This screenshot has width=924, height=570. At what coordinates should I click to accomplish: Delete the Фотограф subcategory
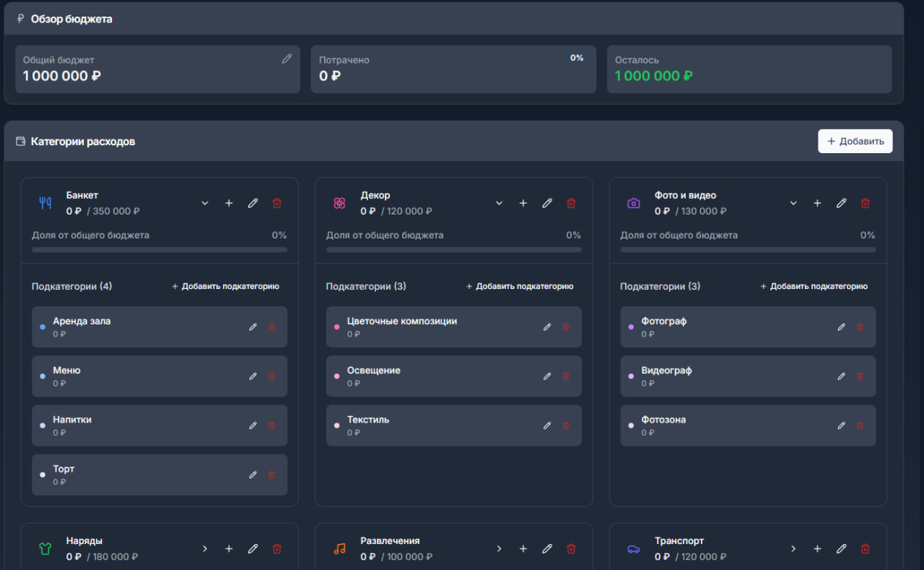860,327
